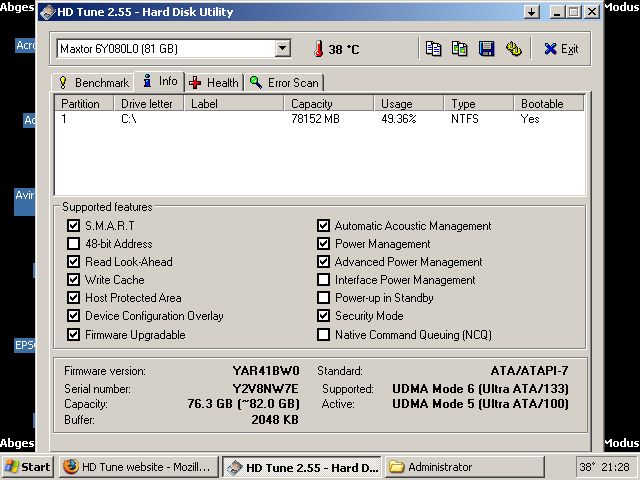
Task: Click the 49.36% usage value
Action: [x=399, y=119]
